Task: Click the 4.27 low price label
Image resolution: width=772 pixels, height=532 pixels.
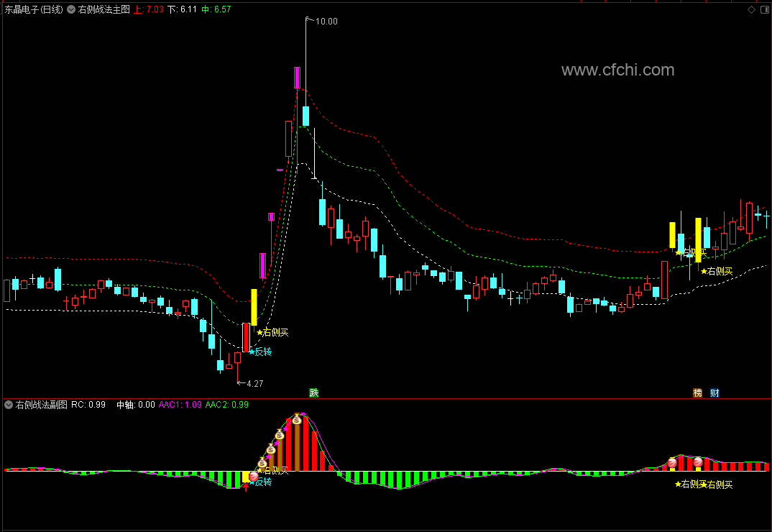Action: point(254,383)
